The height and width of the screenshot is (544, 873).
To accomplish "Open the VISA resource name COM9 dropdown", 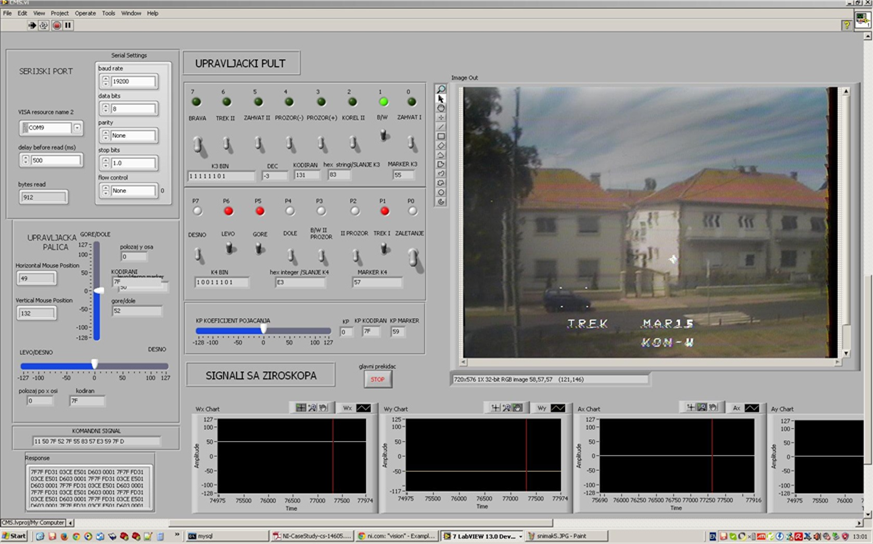I will tap(77, 128).
